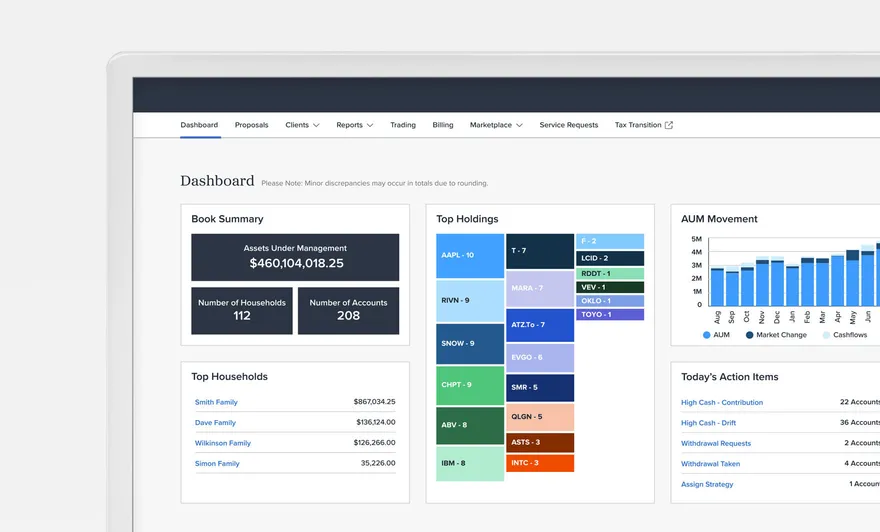880x532 pixels.
Task: Click the Number of Households tile
Action: coord(242,311)
